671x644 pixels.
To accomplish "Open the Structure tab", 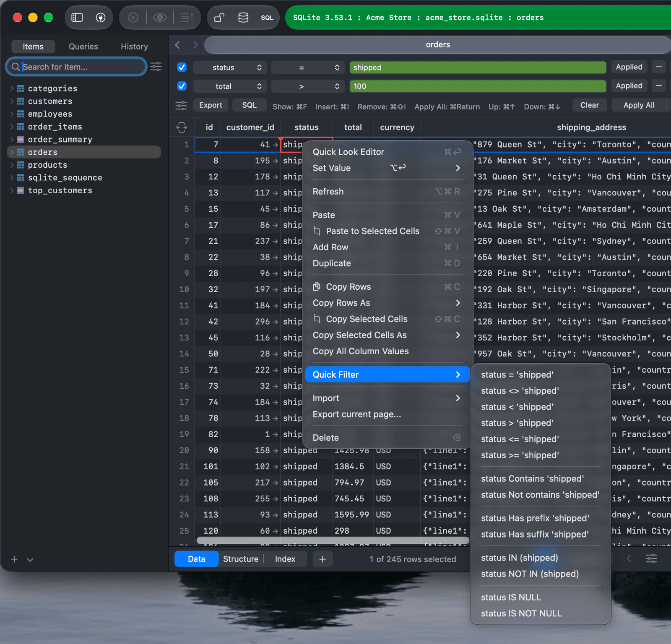I will click(x=241, y=559).
